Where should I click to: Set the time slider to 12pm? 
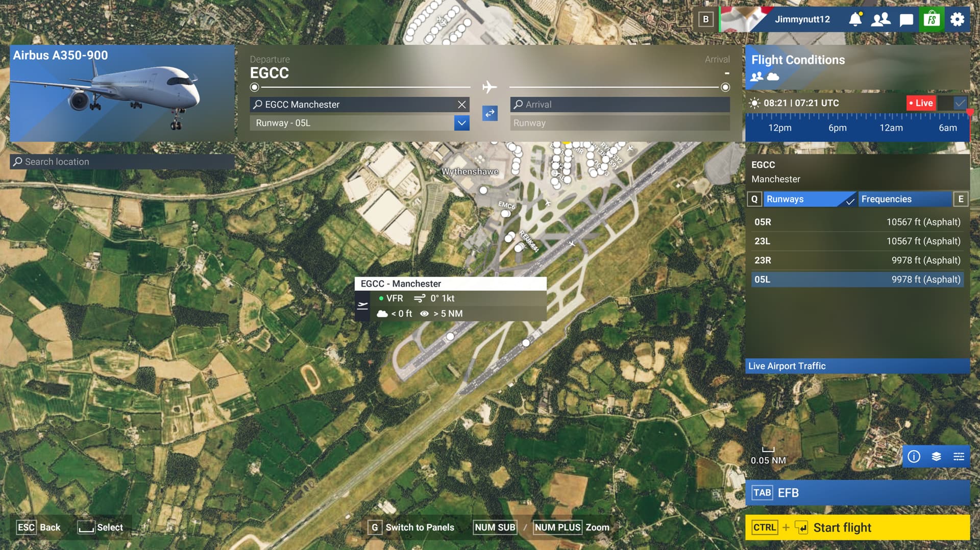(779, 128)
